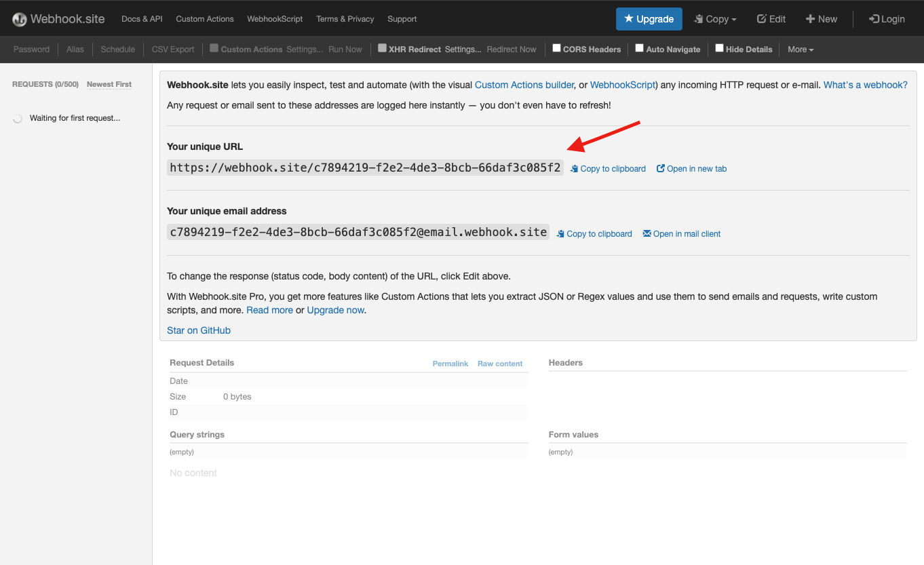Open the Raw content link
This screenshot has height=565, width=924.
(500, 364)
